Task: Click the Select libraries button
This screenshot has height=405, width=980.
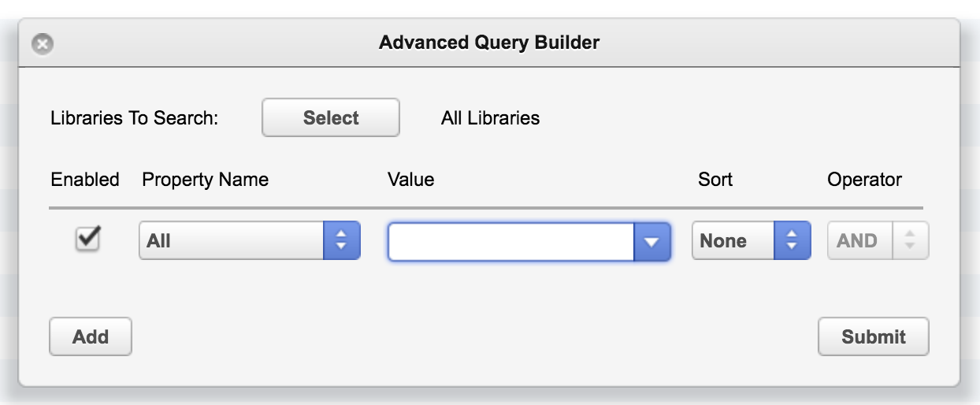Action: [x=331, y=118]
